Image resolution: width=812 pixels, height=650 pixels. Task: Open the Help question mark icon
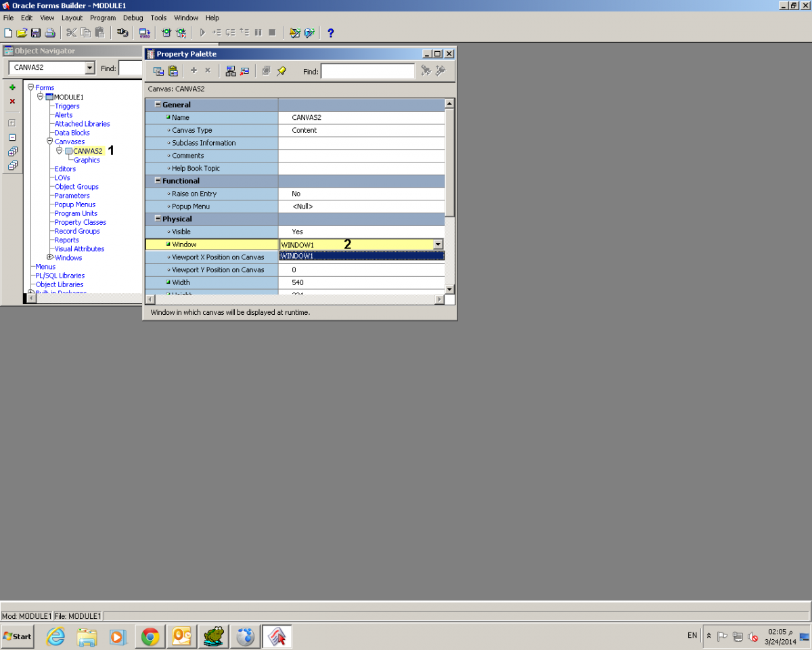coord(330,32)
